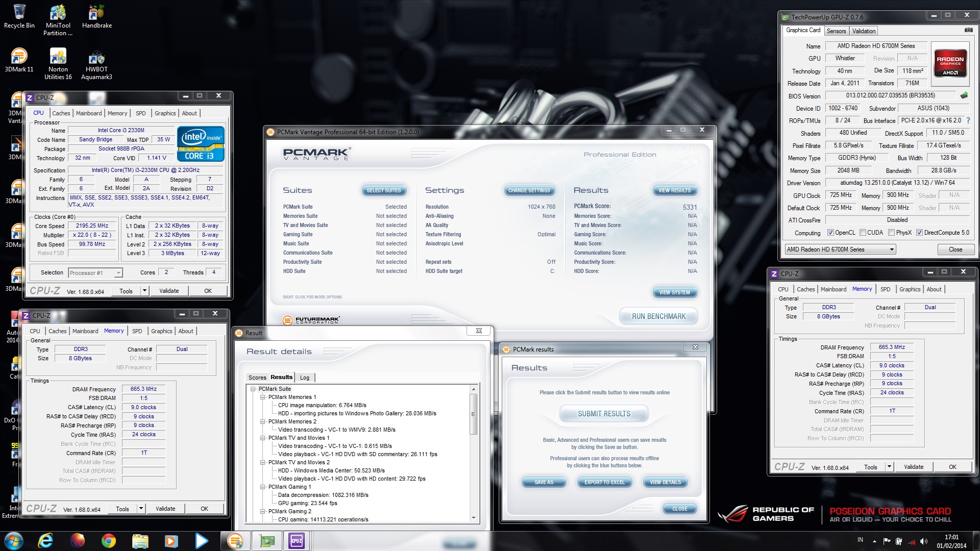Click the GPU-Z camera screenshot icon

point(968,30)
